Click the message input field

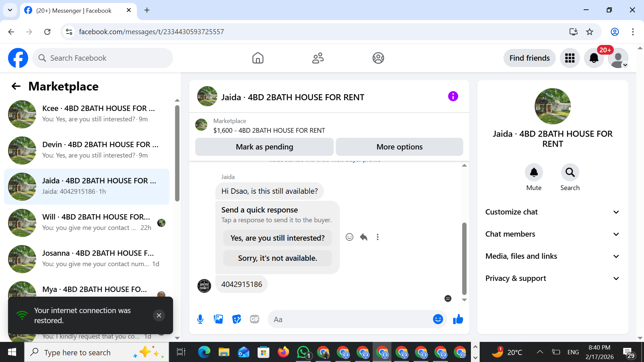(349, 319)
